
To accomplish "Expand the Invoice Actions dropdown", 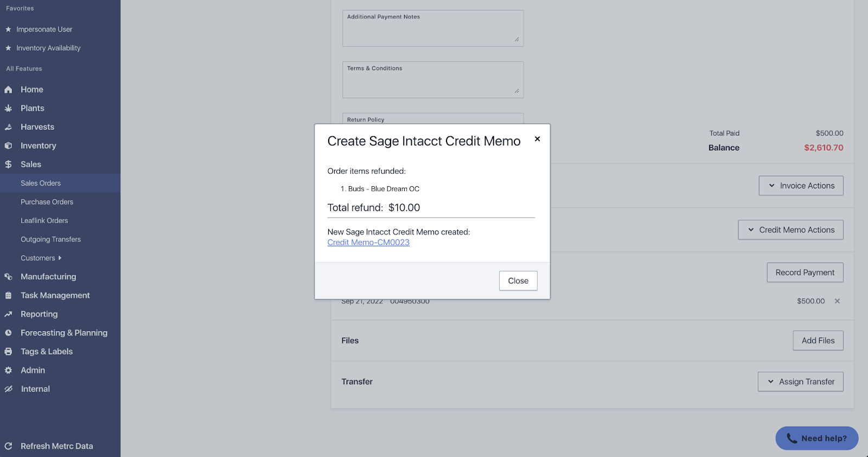I will 801,186.
